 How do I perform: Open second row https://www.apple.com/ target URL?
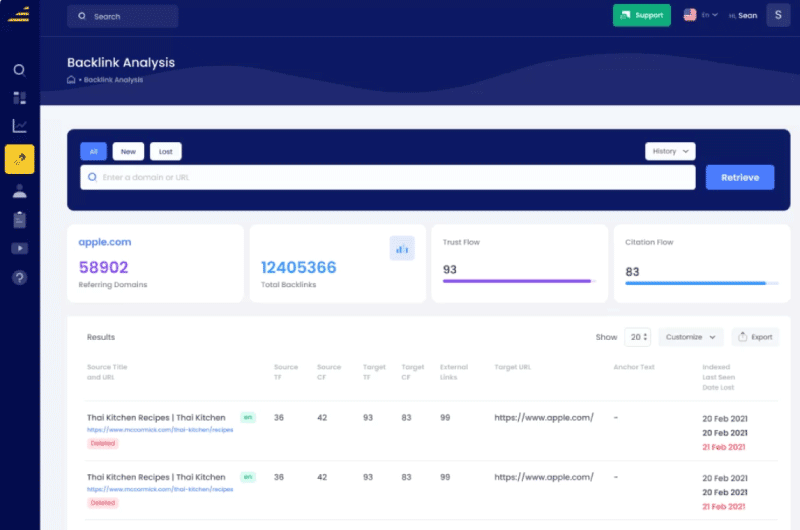[x=544, y=477]
